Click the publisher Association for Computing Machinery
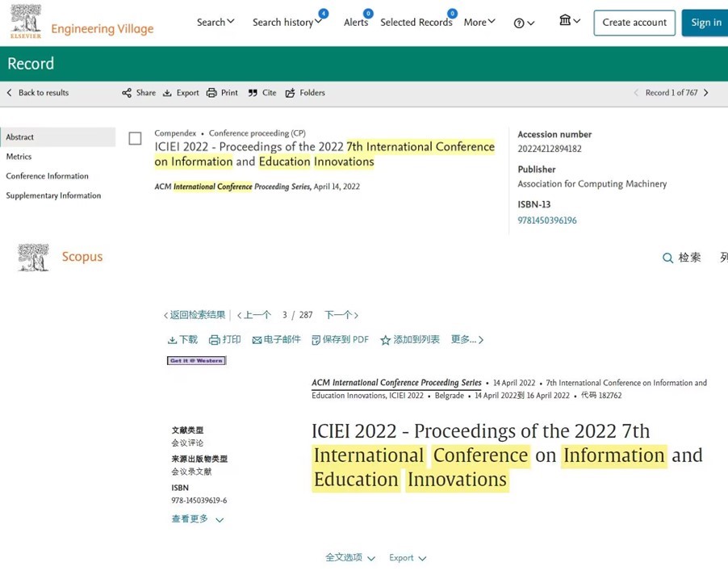This screenshot has width=728, height=579. click(x=592, y=184)
